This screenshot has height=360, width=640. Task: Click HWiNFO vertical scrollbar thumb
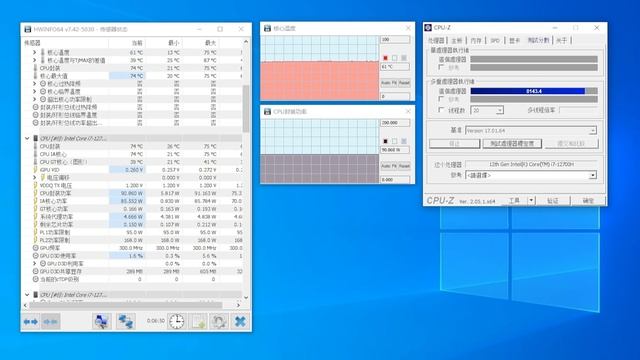point(246,109)
